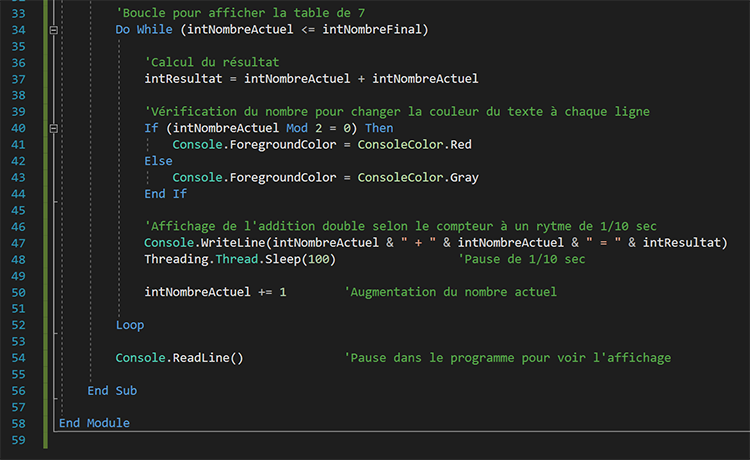Click line number 59 in the gutter

coord(19,440)
